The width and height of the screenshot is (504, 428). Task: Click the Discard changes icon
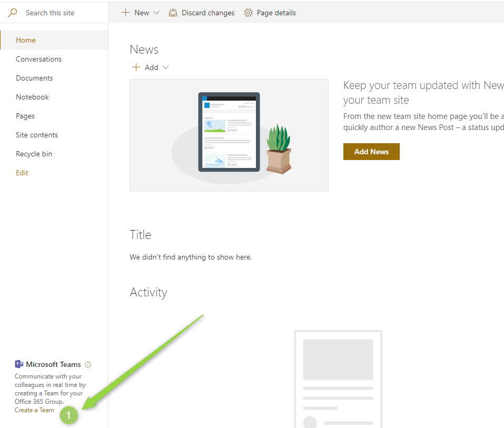click(173, 13)
